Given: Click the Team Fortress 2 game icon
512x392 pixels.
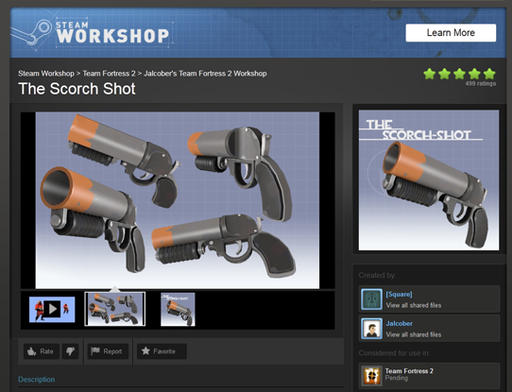Looking at the screenshot, I should (x=371, y=375).
